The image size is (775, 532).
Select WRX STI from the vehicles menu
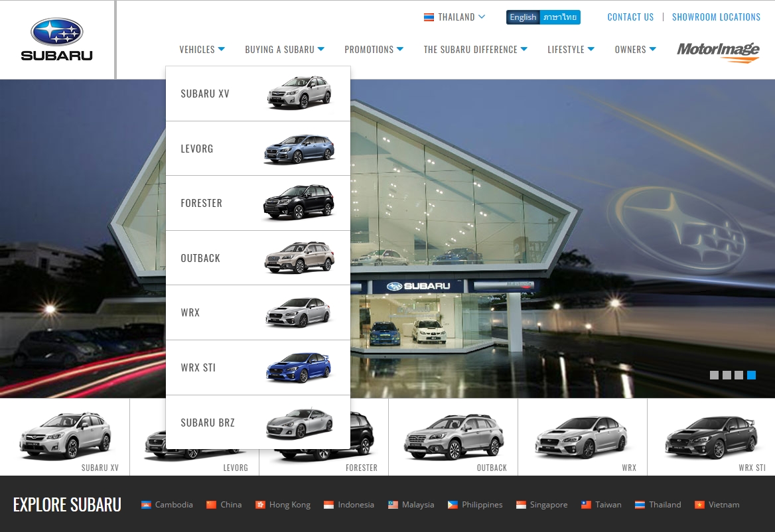258,367
